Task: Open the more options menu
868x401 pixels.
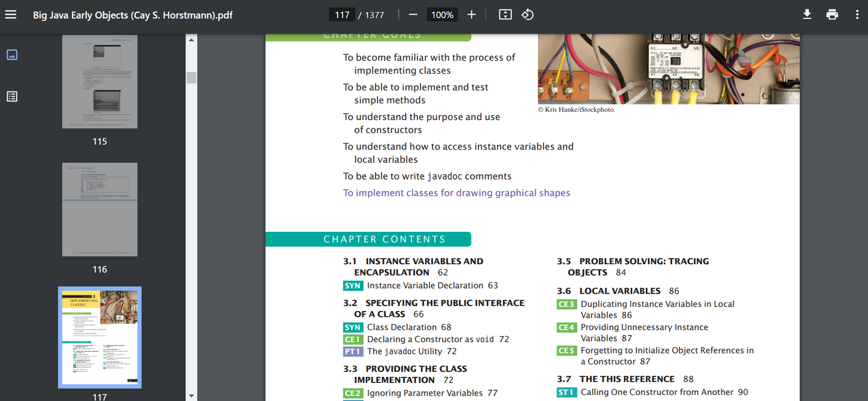Action: click(857, 14)
